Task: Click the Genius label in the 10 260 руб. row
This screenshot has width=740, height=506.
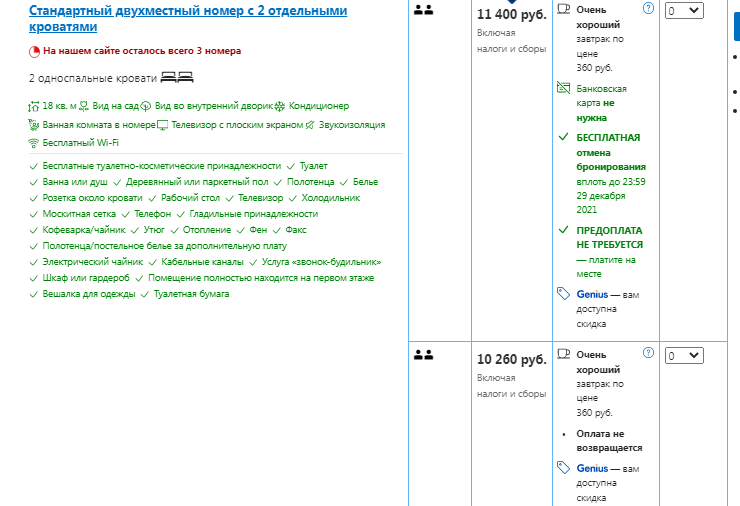Action: [x=592, y=469]
